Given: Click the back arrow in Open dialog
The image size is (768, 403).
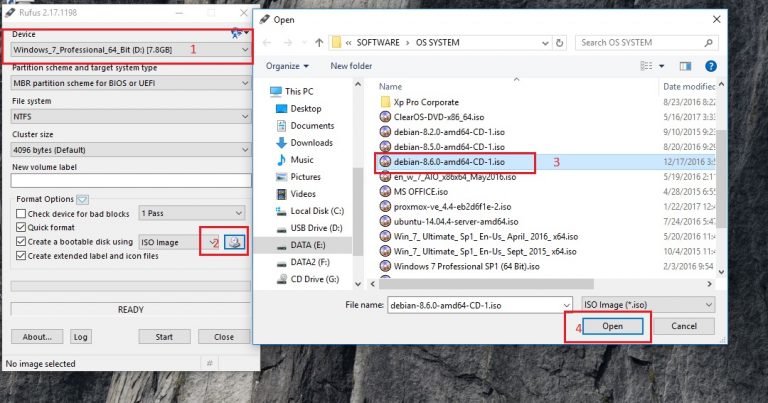Looking at the screenshot, I should (x=267, y=43).
